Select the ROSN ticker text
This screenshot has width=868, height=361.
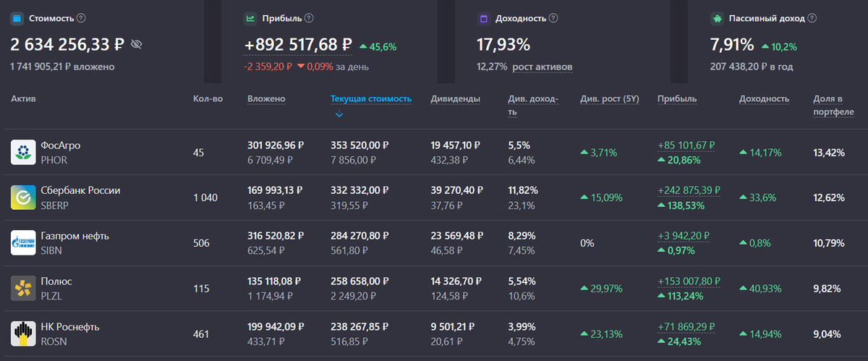(x=53, y=341)
